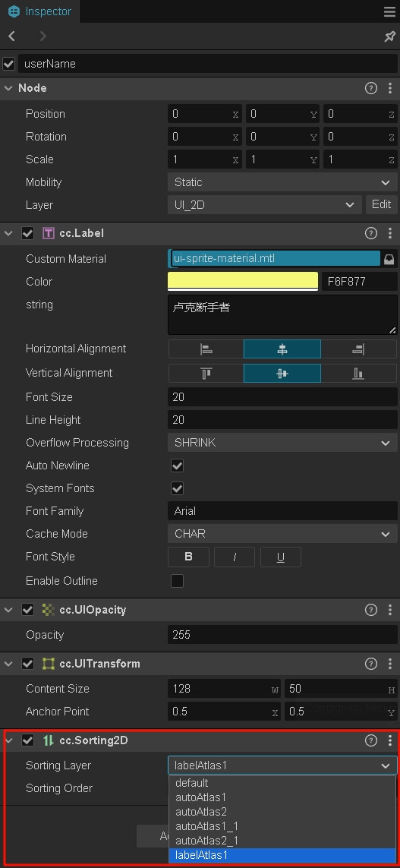The height and width of the screenshot is (868, 400).
Task: Open the Node section's three-dot menu
Action: [x=390, y=88]
